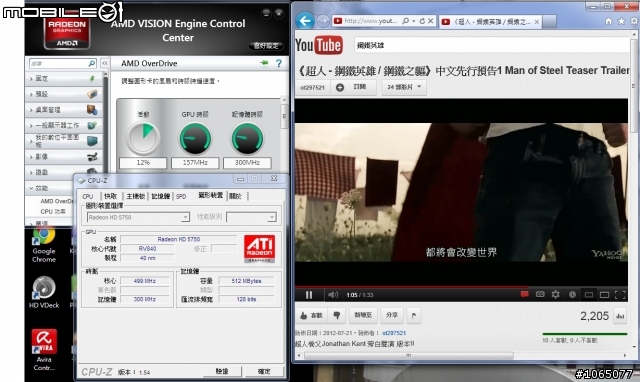Expand the common display tasks category
Viewport: 640px width, 382px height.
[x=63, y=125]
